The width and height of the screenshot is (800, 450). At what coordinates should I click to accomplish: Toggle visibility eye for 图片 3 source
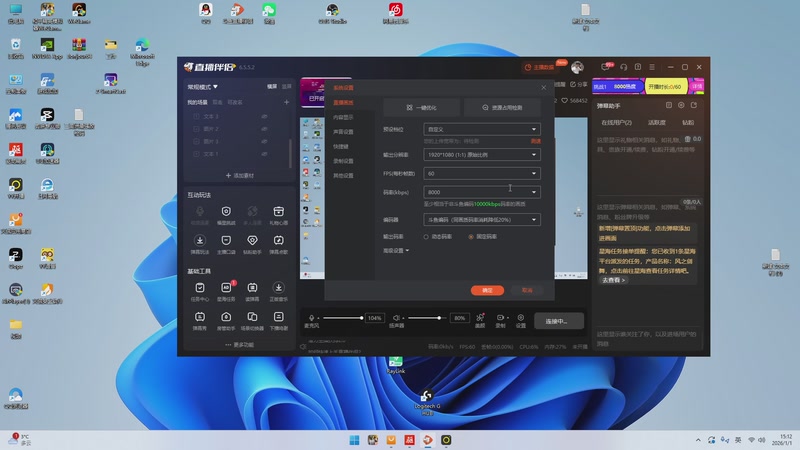pos(264,141)
